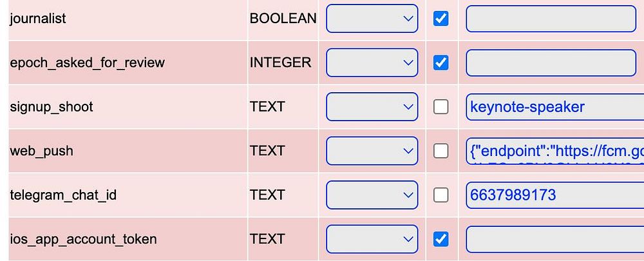Uncheck the NULL checkbox for journalist
Image resolution: width=644 pixels, height=261 pixels.
pyautogui.click(x=441, y=19)
